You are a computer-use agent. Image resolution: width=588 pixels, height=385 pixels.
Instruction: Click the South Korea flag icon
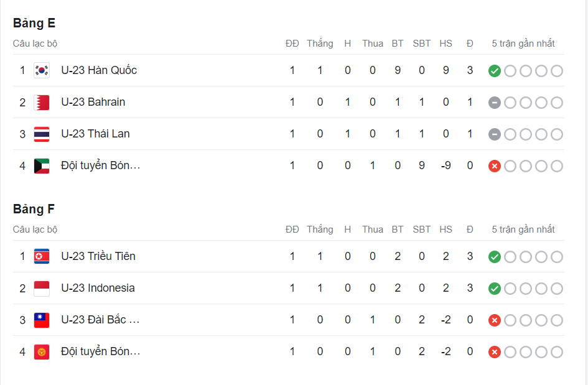pyautogui.click(x=42, y=70)
